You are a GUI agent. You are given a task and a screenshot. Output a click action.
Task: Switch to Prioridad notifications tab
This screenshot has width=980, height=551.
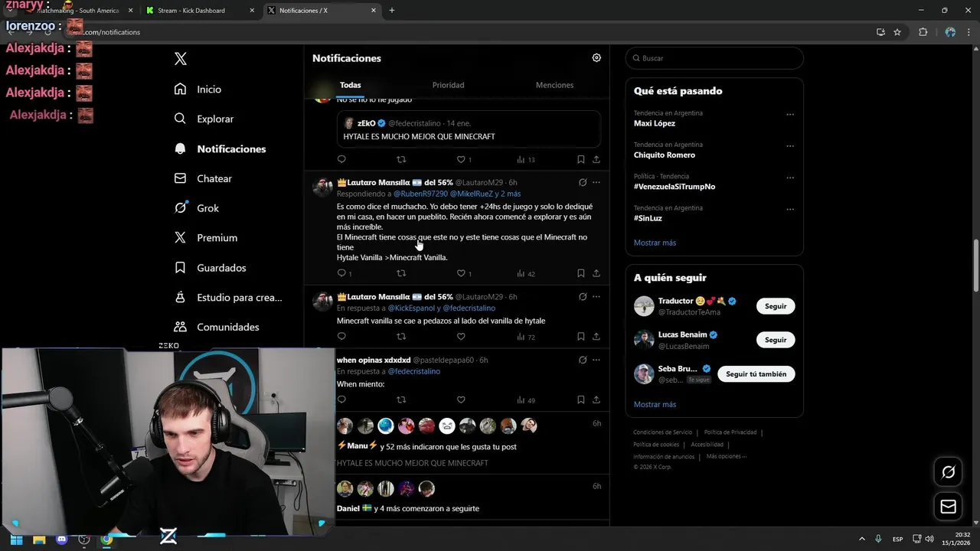click(x=448, y=85)
